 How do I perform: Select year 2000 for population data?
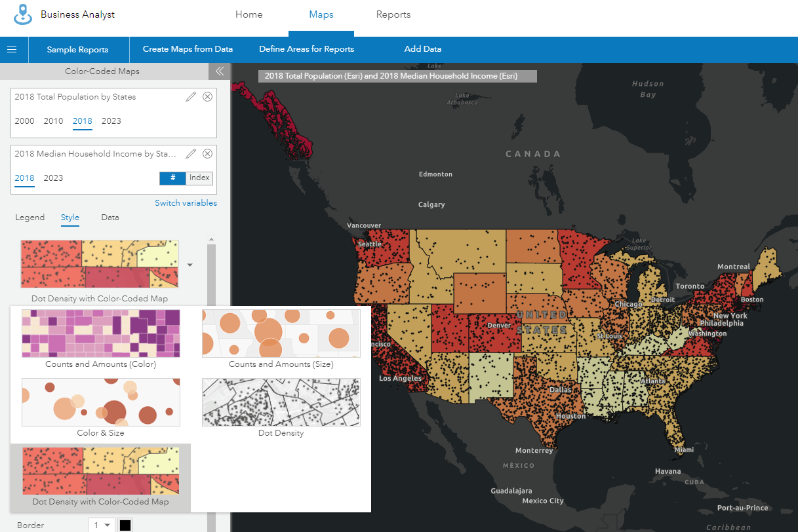[x=24, y=121]
